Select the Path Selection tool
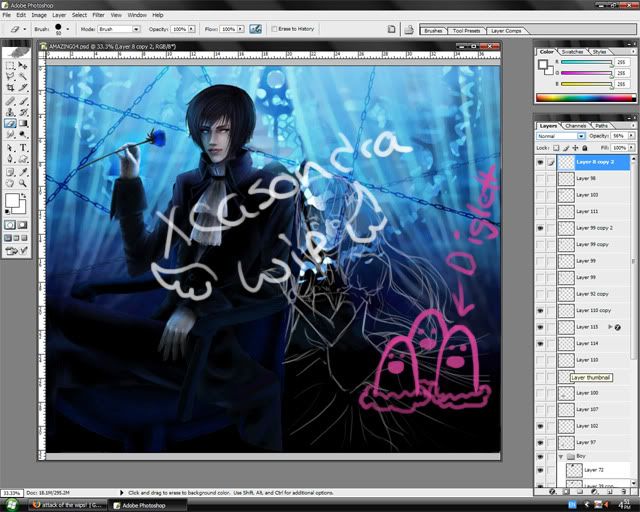640x512 pixels. click(10, 148)
